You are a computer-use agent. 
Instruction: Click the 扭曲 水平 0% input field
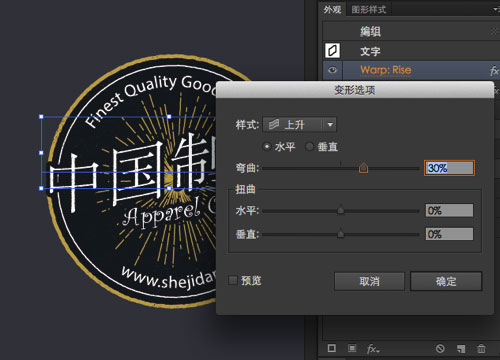[449, 210]
